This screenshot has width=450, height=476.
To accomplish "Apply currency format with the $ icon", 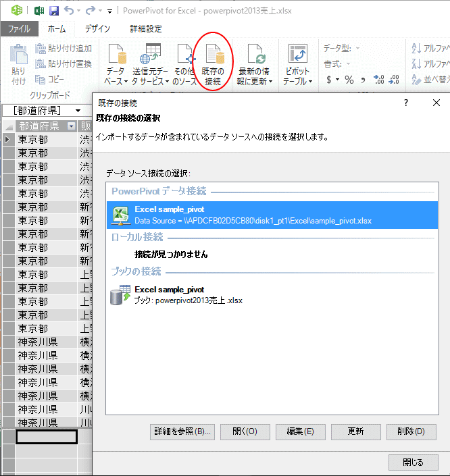I will pos(329,80).
